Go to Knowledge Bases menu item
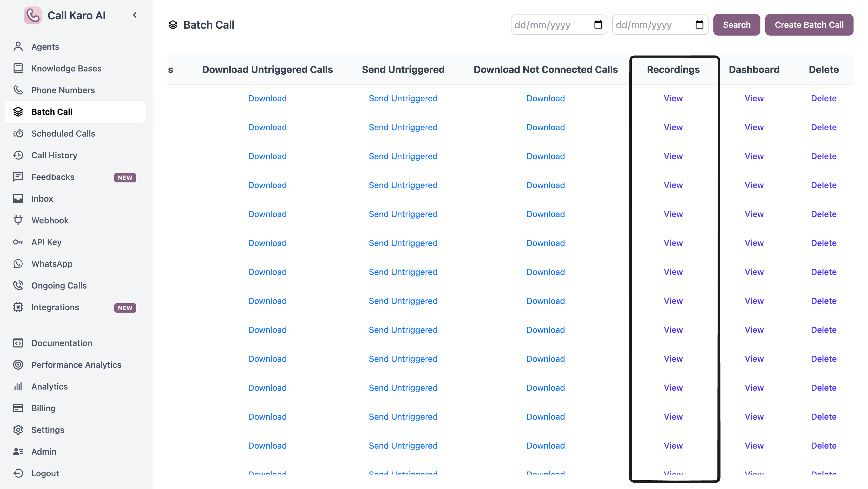This screenshot has width=868, height=489. pos(75,68)
